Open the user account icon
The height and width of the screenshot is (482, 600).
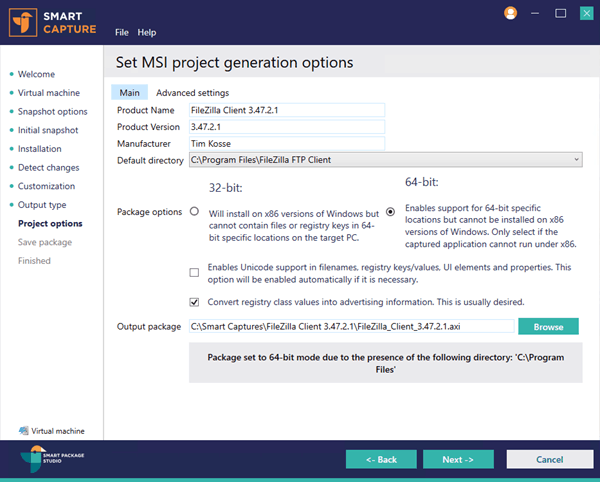click(510, 13)
